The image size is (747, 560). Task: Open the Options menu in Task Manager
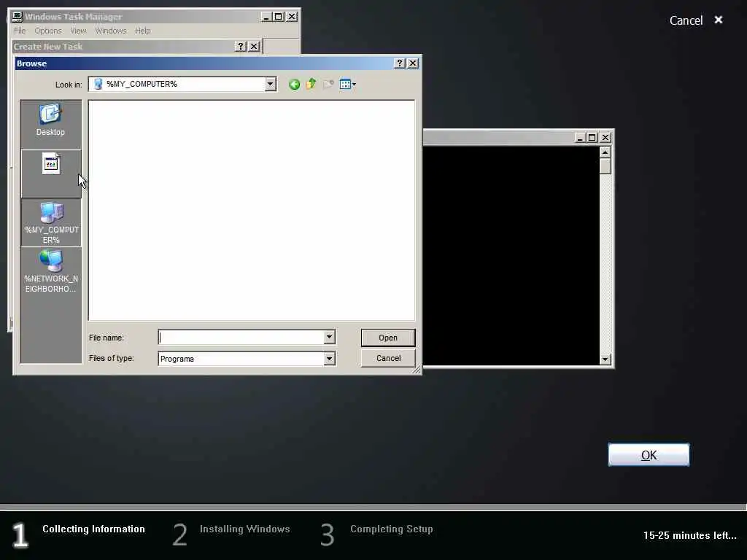click(48, 31)
